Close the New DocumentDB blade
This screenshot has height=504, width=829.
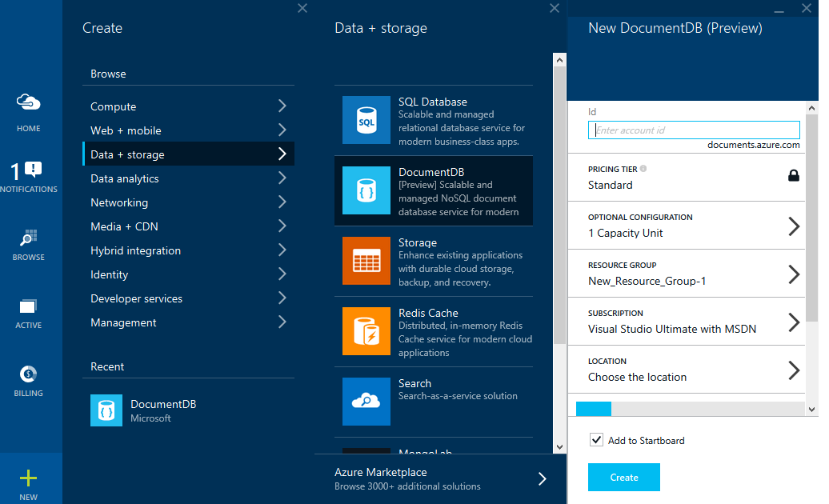tap(807, 8)
